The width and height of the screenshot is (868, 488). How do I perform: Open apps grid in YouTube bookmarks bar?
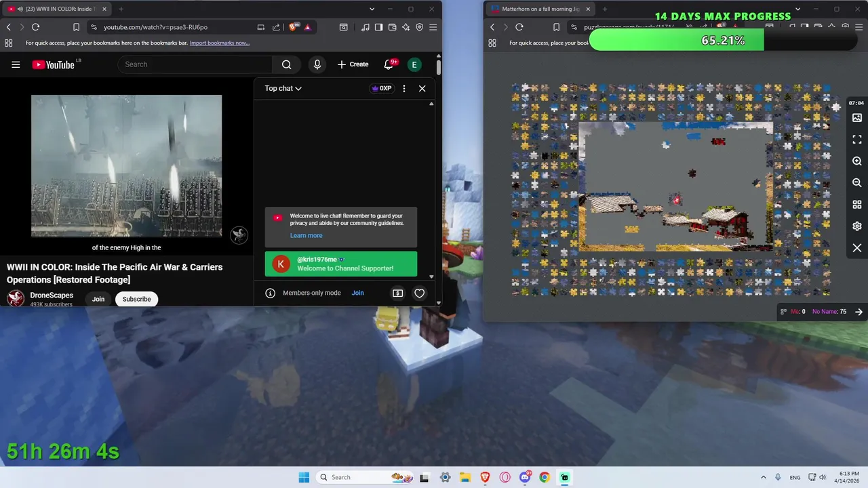coord(8,43)
